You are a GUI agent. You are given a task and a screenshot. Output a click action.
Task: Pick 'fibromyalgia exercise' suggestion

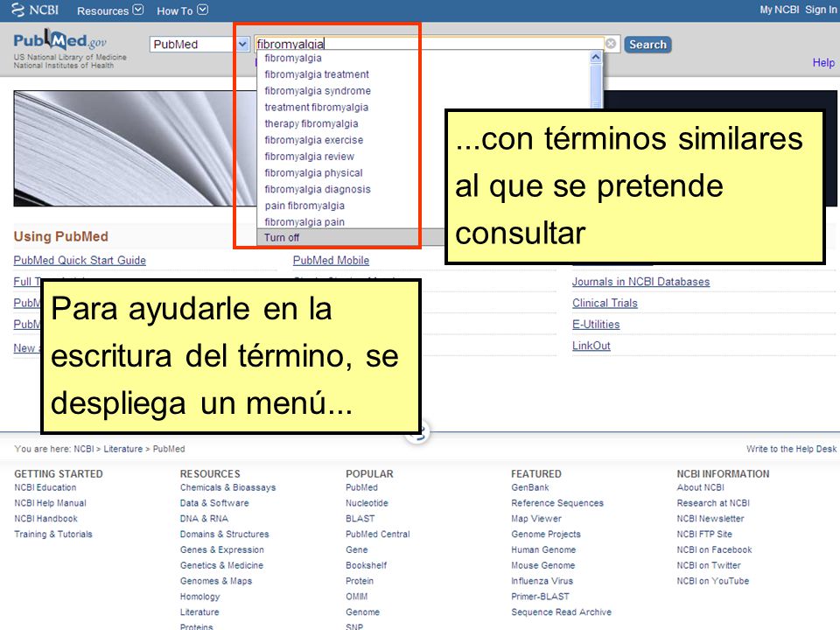314,140
